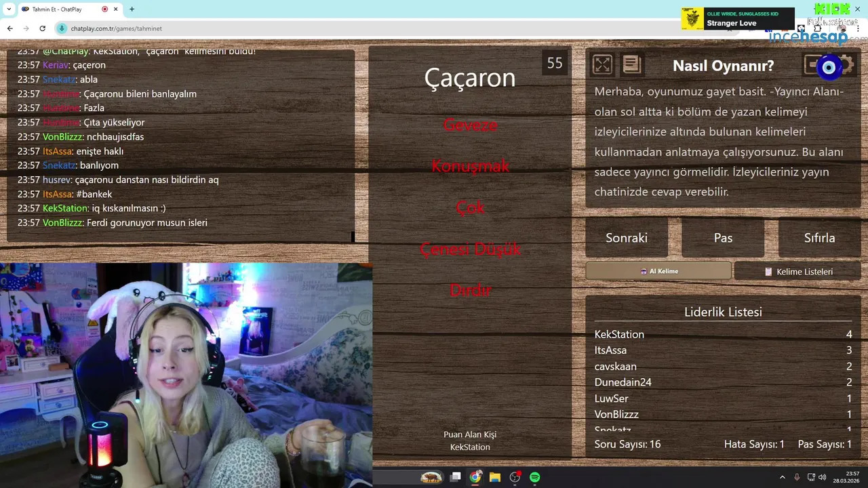Click VonBlizzz in the leaderboard
Screen dimensions: 868x488
616,414
